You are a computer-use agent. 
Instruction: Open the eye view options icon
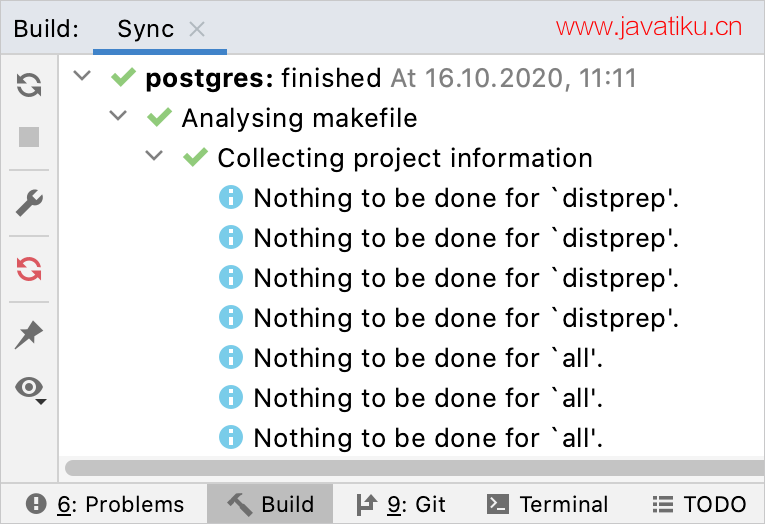(30, 390)
